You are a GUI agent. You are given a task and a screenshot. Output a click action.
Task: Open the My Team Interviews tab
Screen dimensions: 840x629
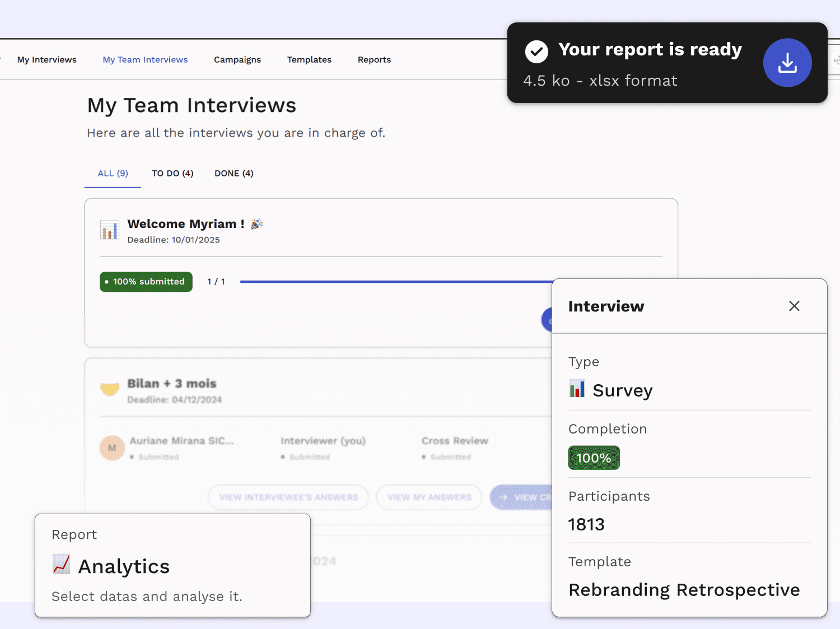tap(145, 59)
